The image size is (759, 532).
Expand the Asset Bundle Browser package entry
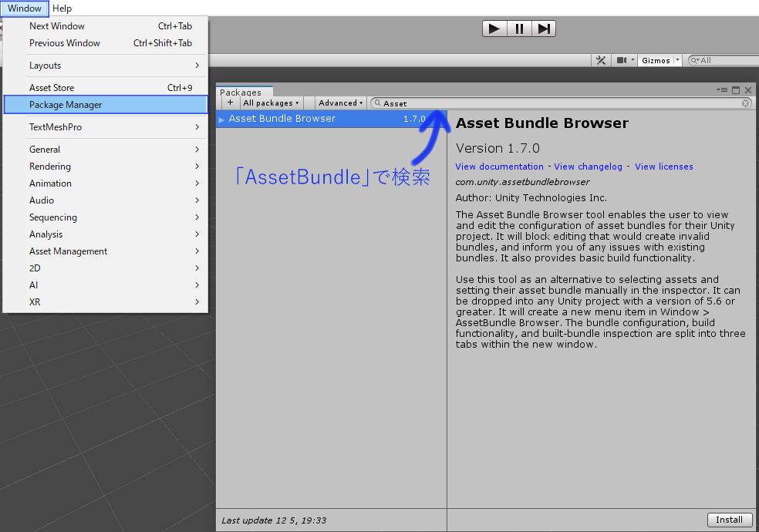coord(221,118)
